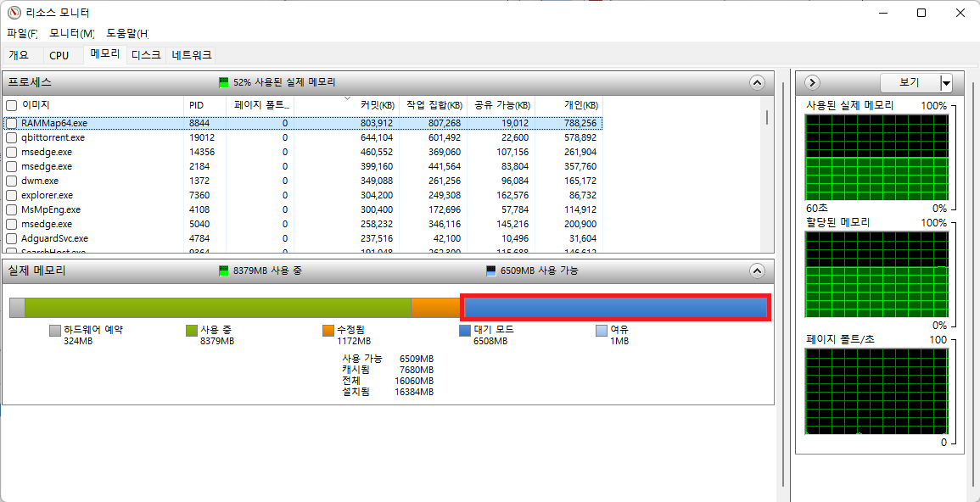Select the AdguardSvc.exe row name
Screen dimensions: 980x502
54,238
